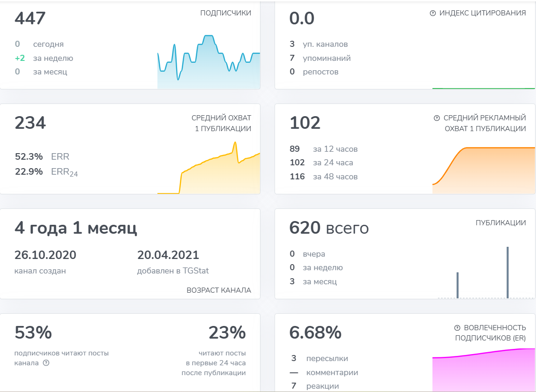Click the 'упоминаний' count row
Image resolution: width=536 pixels, height=392 pixels.
320,58
